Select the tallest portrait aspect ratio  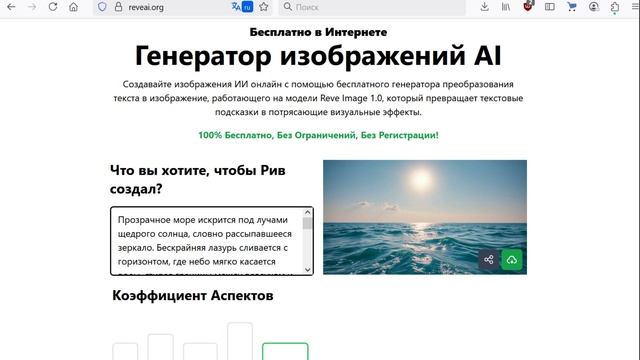[x=240, y=341]
